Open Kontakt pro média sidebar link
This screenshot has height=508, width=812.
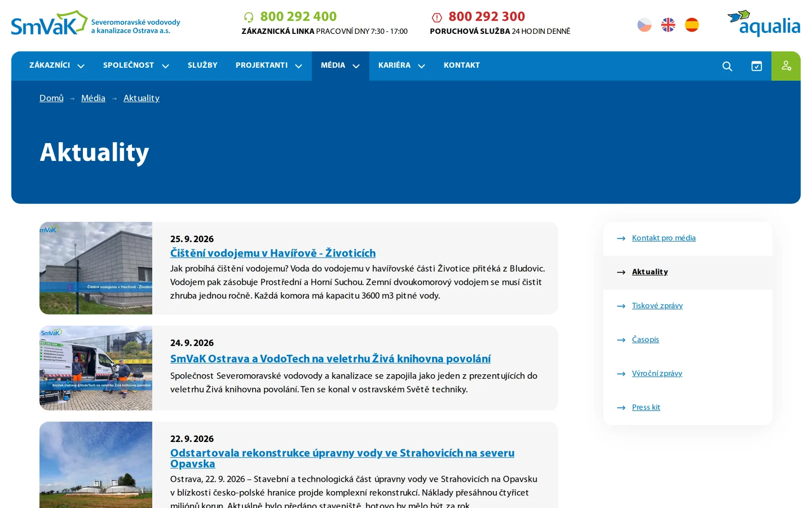(x=664, y=238)
